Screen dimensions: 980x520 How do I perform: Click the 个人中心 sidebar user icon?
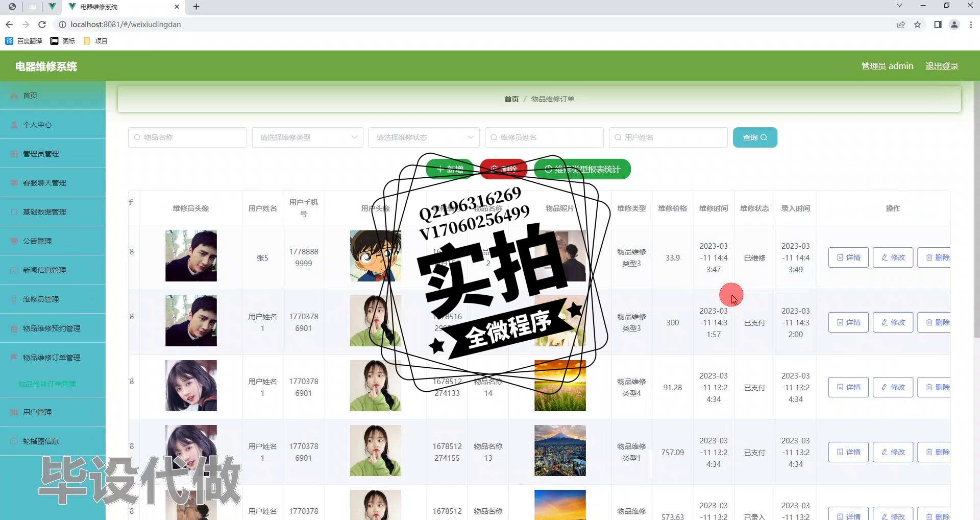point(14,125)
